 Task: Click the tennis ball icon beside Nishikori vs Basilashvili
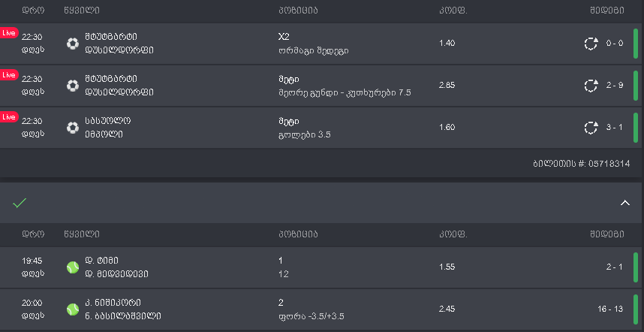[x=73, y=309]
